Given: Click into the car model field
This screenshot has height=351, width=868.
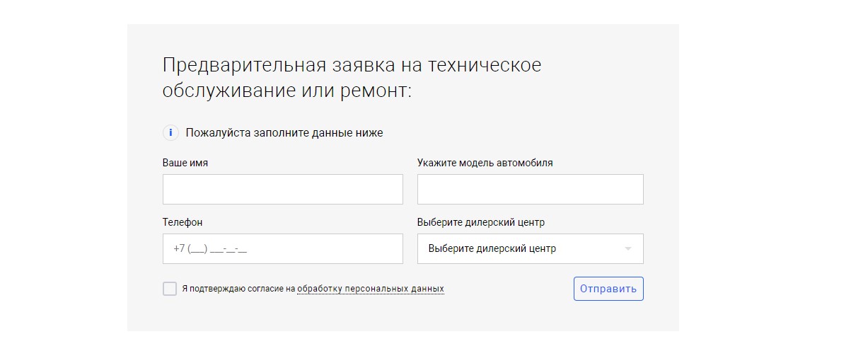Looking at the screenshot, I should point(530,190).
